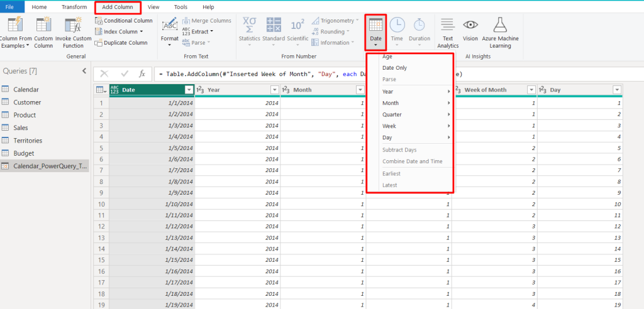The height and width of the screenshot is (309, 644).
Task: Click in the formula bar
Action: point(398,74)
